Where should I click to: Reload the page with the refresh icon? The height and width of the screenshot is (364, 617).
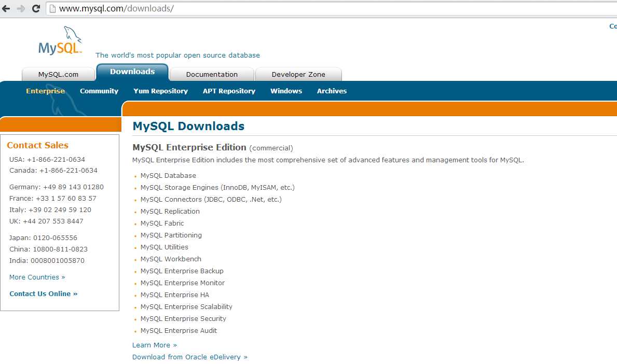click(36, 8)
